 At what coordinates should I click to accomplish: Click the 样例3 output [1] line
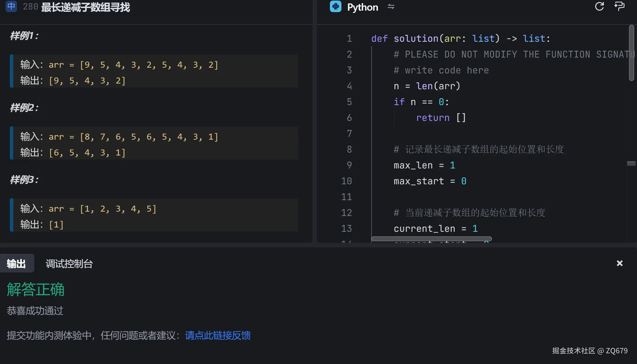tap(56, 225)
